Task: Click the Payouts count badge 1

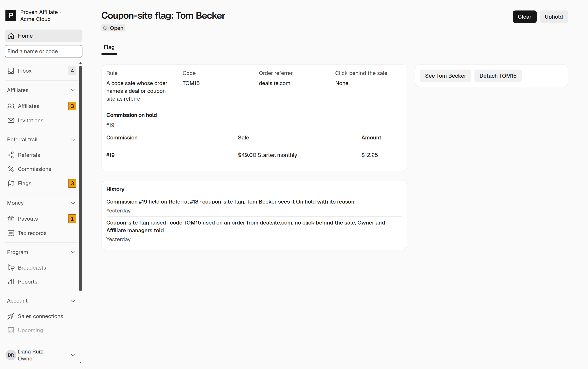Action: tap(72, 219)
